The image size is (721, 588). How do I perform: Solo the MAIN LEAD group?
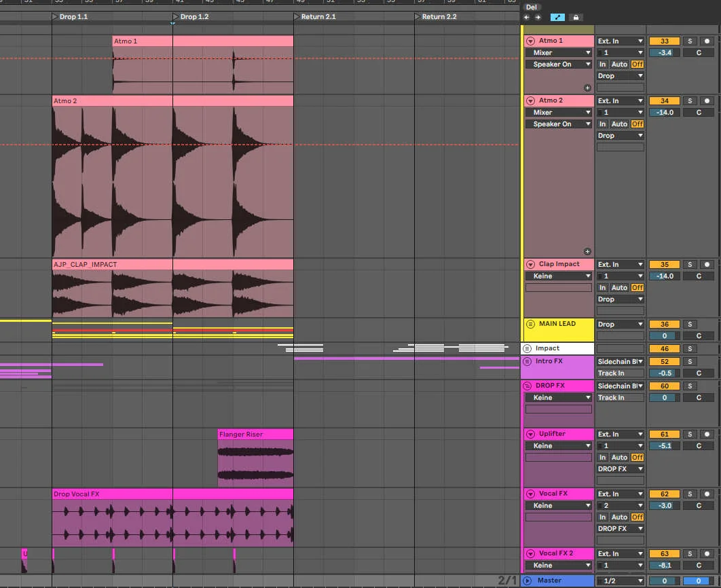point(690,324)
